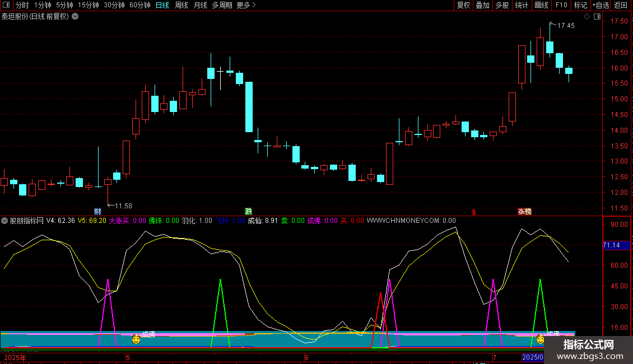
Task: Click the diamond icon at chart top-right
Action: point(587,17)
